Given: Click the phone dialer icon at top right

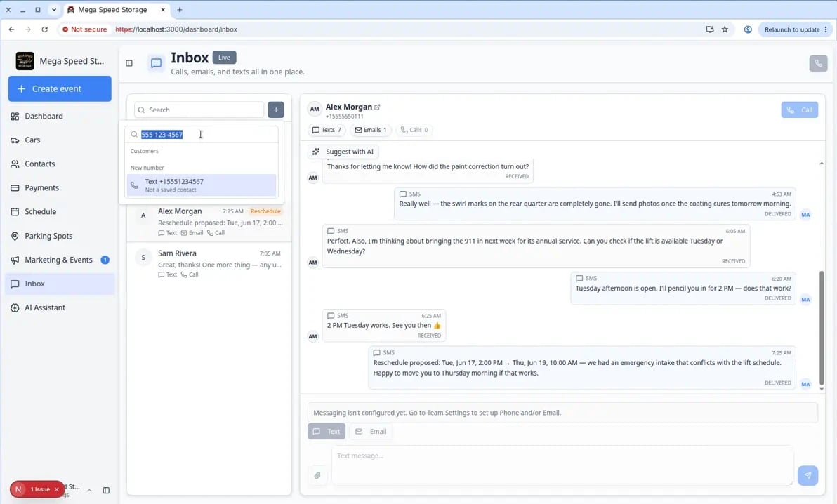Looking at the screenshot, I should tap(818, 63).
